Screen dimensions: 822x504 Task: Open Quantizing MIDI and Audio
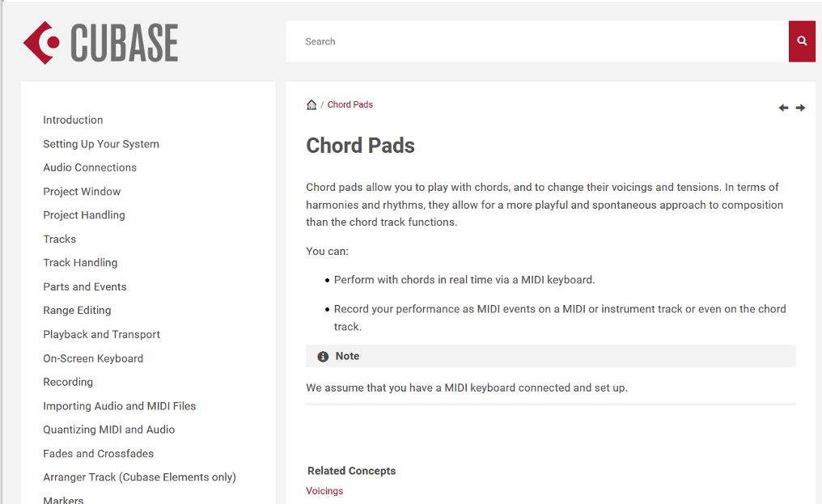pyautogui.click(x=109, y=430)
